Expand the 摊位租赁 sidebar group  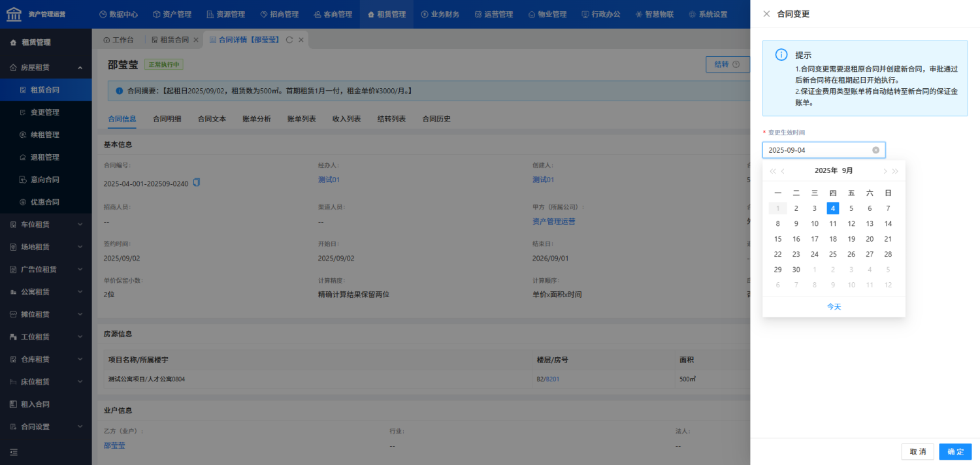click(46, 314)
